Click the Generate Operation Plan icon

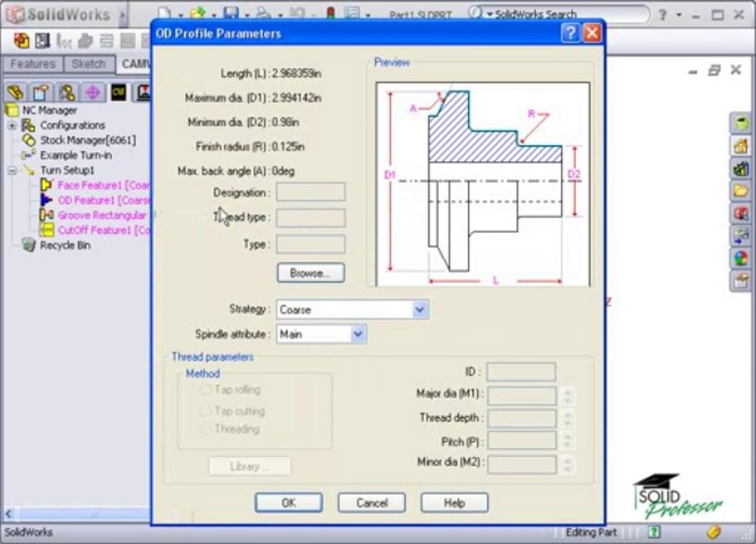[42, 41]
